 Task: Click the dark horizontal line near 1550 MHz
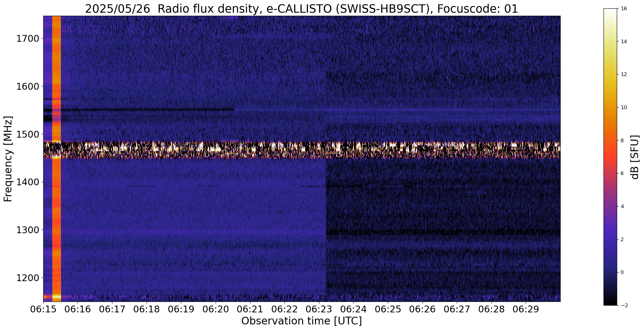click(x=139, y=109)
